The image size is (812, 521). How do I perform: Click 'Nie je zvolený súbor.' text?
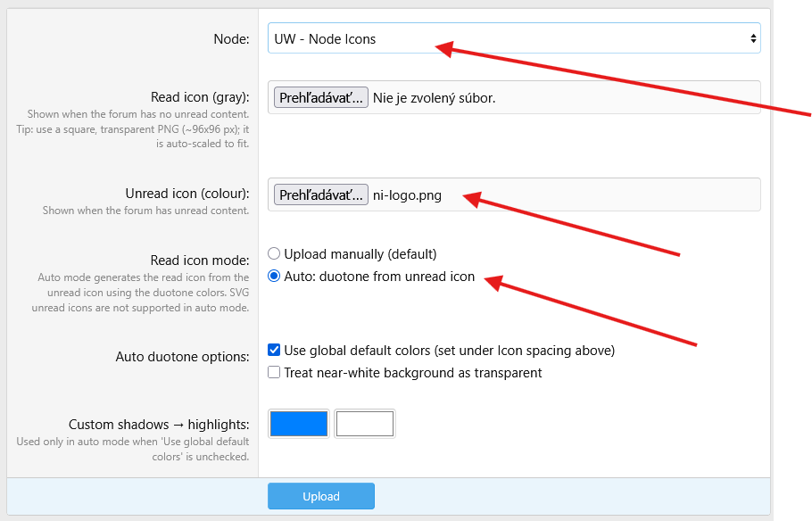pos(434,98)
